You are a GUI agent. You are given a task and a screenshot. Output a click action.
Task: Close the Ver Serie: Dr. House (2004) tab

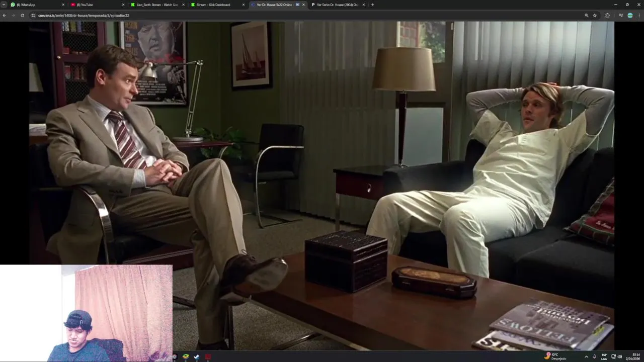pyautogui.click(x=363, y=5)
